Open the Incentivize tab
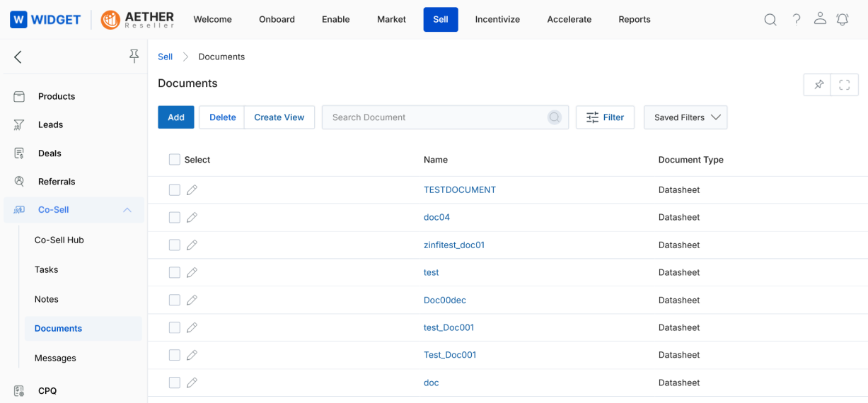Viewport: 868px width, 403px height. point(497,19)
